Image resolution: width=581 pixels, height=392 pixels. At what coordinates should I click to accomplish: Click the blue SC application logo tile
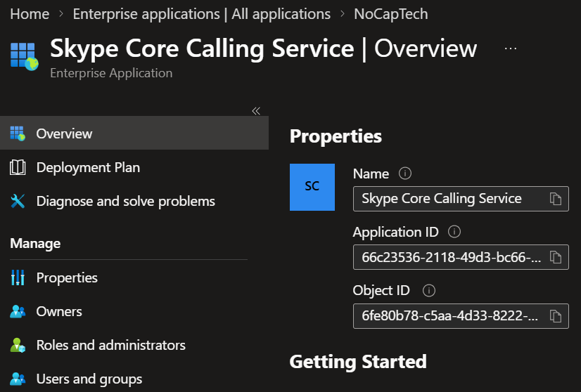point(312,187)
